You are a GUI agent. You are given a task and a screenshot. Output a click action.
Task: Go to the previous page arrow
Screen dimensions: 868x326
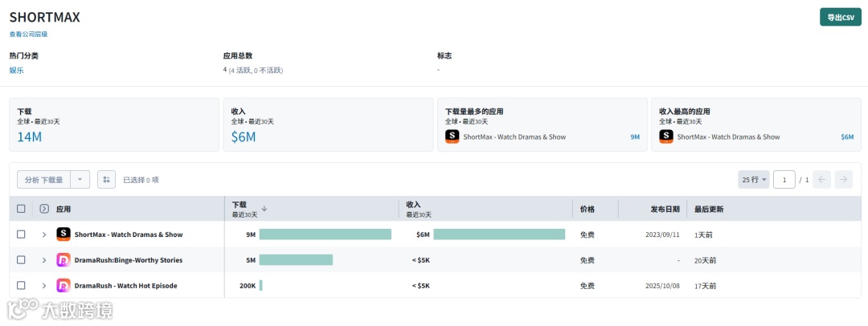(x=821, y=180)
